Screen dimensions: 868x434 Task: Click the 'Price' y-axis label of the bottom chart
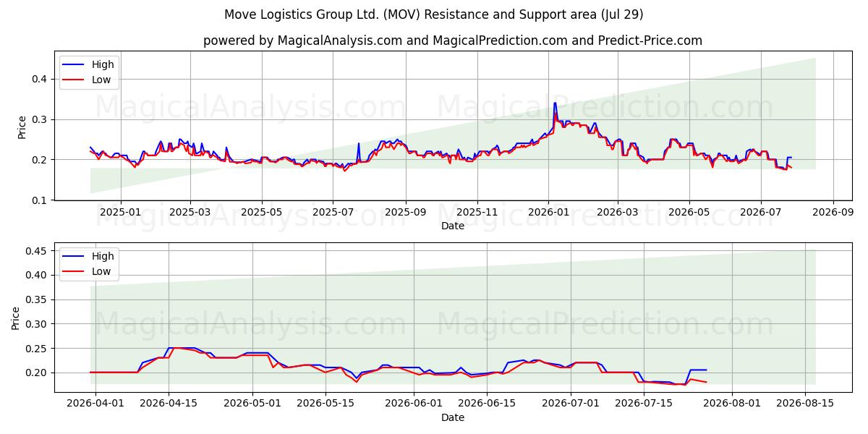(x=16, y=318)
